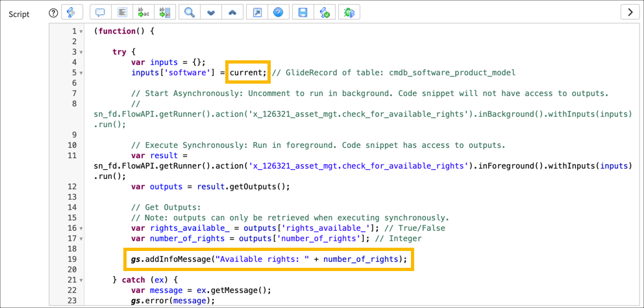This screenshot has width=644, height=308.
Task: Click the Script field help question mark
Action: 54,13
